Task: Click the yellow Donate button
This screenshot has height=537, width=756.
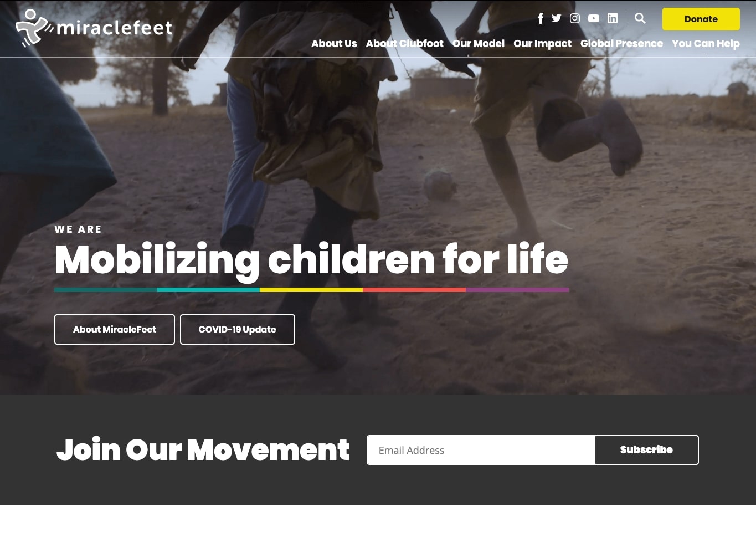Action: click(x=701, y=19)
